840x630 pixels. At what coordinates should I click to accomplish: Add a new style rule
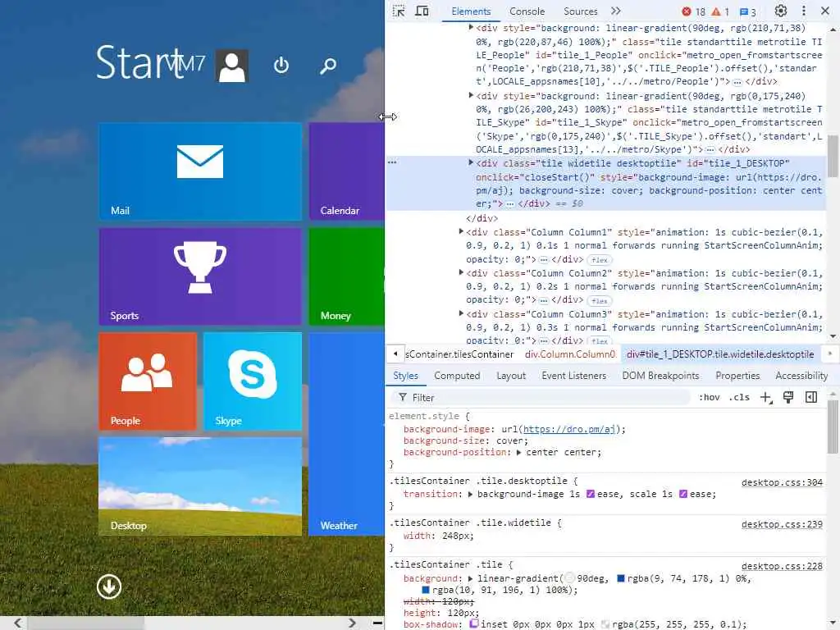[766, 398]
